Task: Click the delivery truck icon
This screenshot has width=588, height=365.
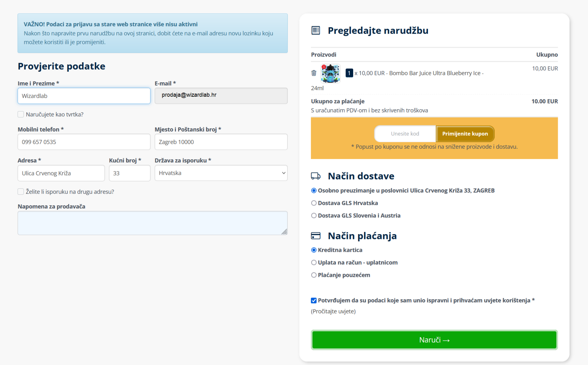Action: pyautogui.click(x=316, y=176)
